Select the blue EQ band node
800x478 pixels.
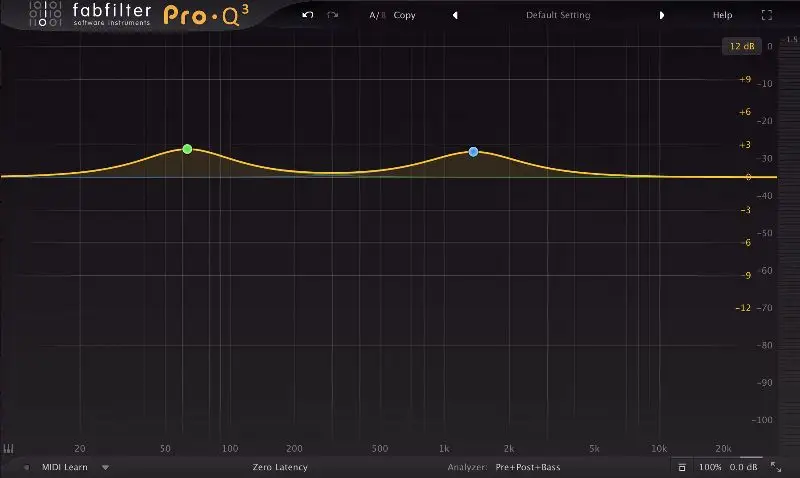click(x=473, y=152)
